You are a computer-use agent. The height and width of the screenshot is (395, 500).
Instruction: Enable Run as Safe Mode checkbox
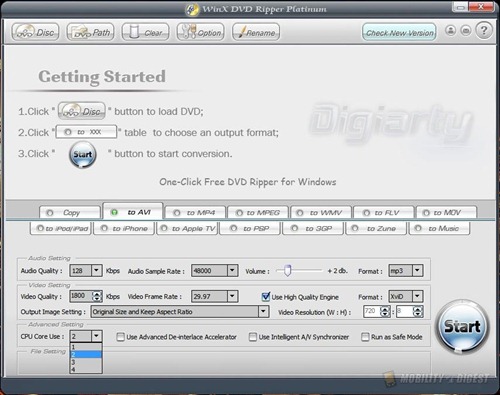click(x=365, y=337)
